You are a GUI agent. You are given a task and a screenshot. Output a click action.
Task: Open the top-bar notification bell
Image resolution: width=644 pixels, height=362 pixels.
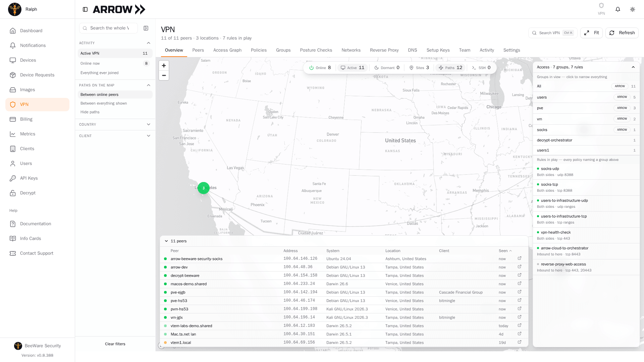click(618, 9)
